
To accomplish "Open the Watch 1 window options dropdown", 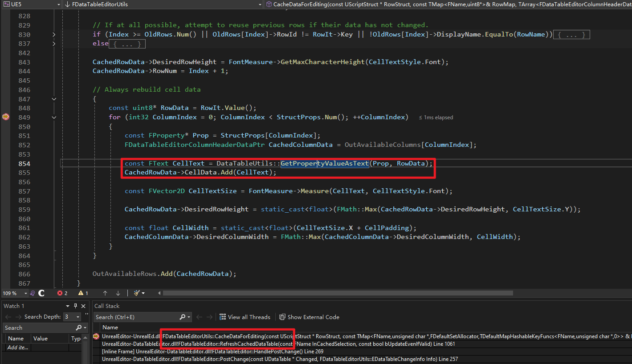I will click(x=68, y=306).
